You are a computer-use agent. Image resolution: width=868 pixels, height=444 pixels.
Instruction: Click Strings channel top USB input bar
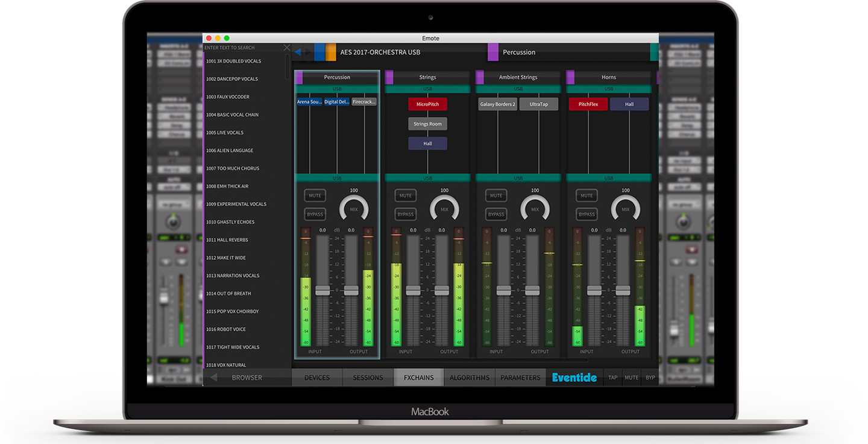point(427,89)
